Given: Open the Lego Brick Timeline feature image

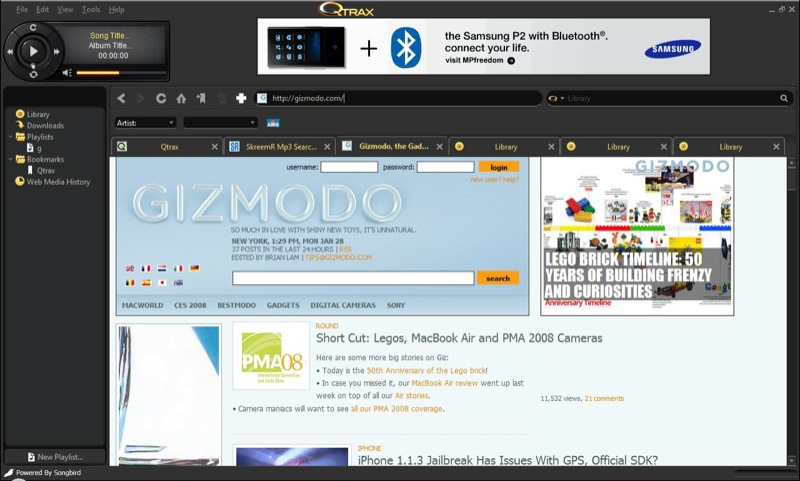Looking at the screenshot, I should (637, 236).
